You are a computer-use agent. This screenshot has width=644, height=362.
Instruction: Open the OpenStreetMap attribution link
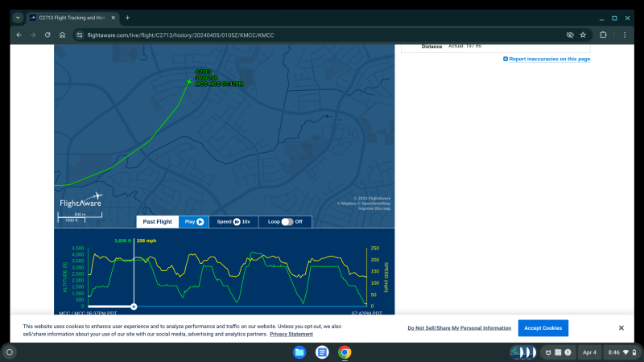tap(375, 204)
